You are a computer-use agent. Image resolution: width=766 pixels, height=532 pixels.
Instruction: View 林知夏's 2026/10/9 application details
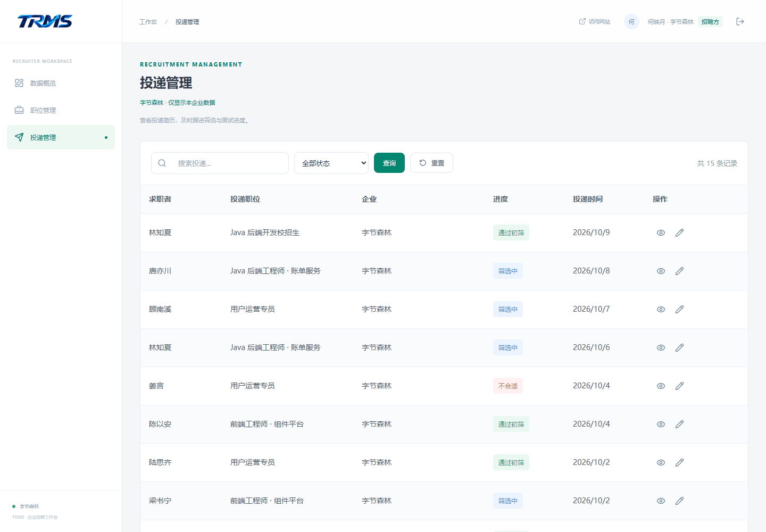(x=661, y=232)
